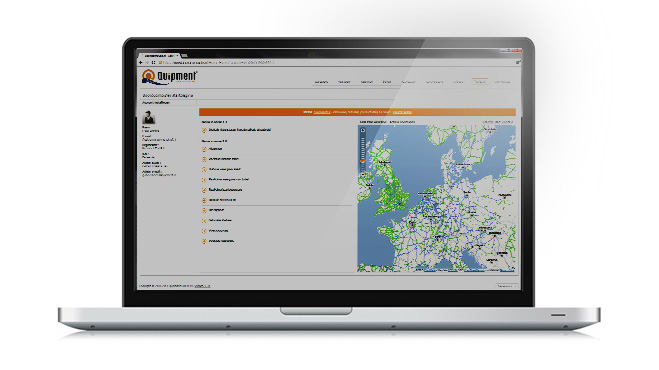
Task: Click the user avatar photo
Action: click(148, 117)
